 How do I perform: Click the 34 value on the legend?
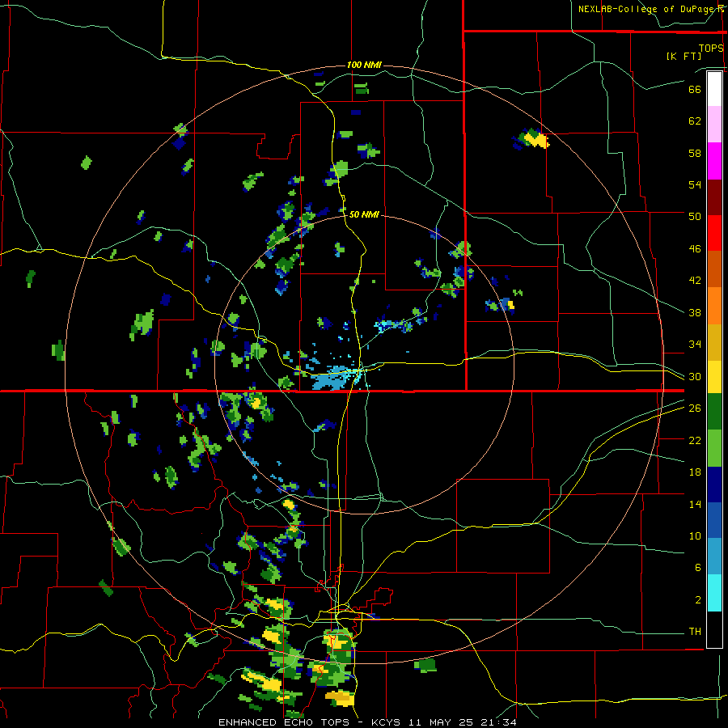[x=695, y=345]
